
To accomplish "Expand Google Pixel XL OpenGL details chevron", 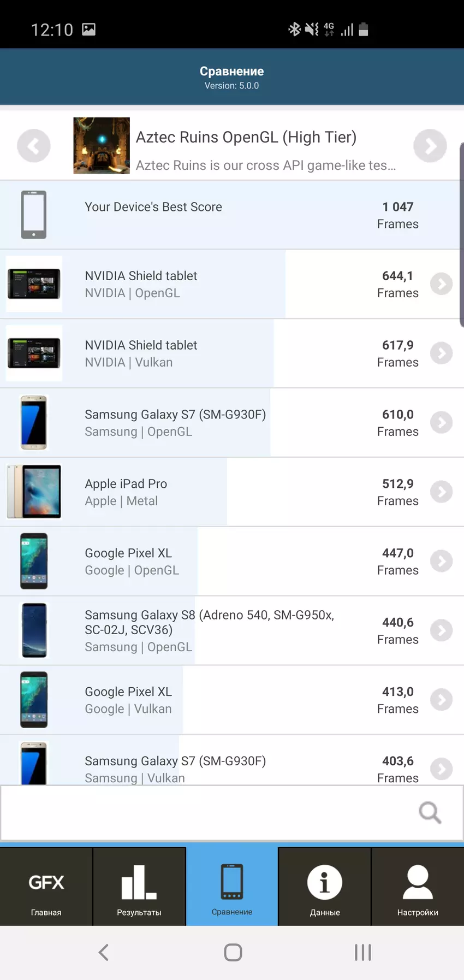I will pyautogui.click(x=441, y=561).
